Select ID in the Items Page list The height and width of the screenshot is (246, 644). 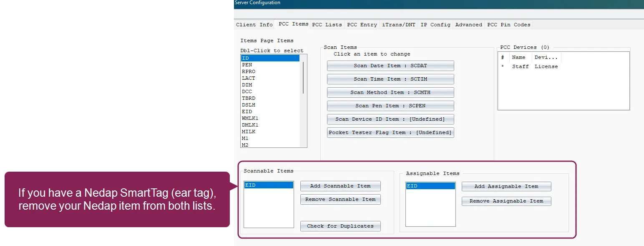(x=270, y=58)
